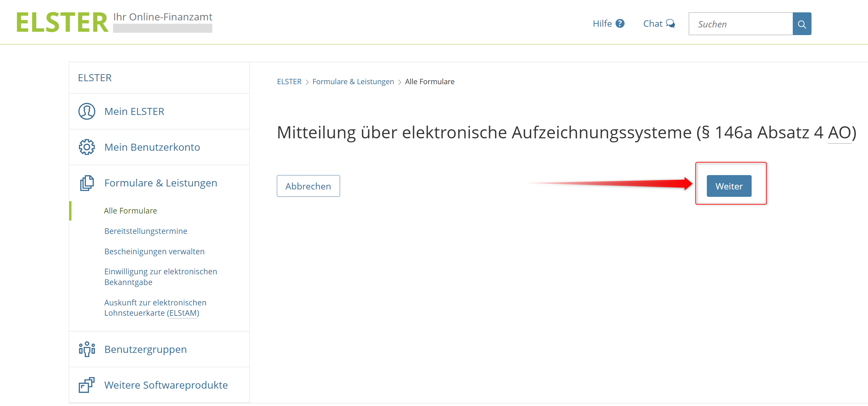
Task: Click the Mein ELSTER profile icon
Action: [87, 111]
